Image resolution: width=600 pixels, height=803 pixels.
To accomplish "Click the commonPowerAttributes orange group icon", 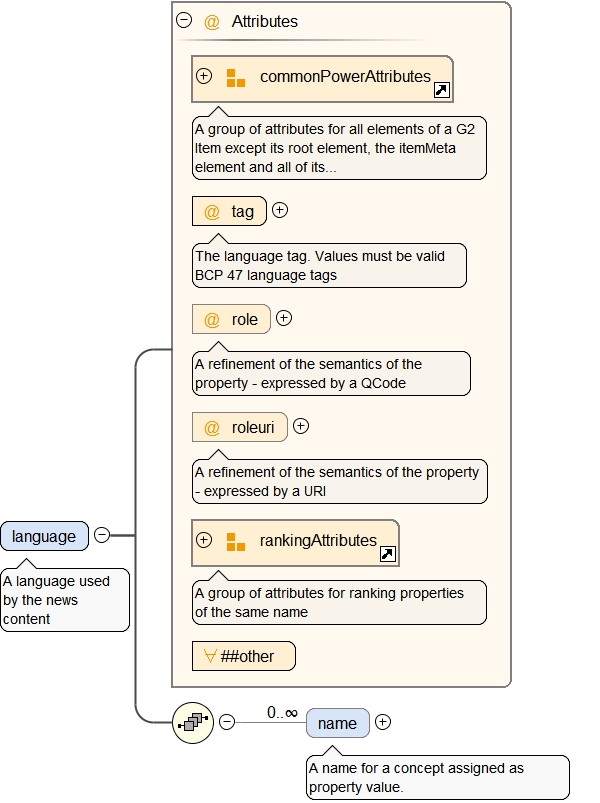I will pos(236,77).
